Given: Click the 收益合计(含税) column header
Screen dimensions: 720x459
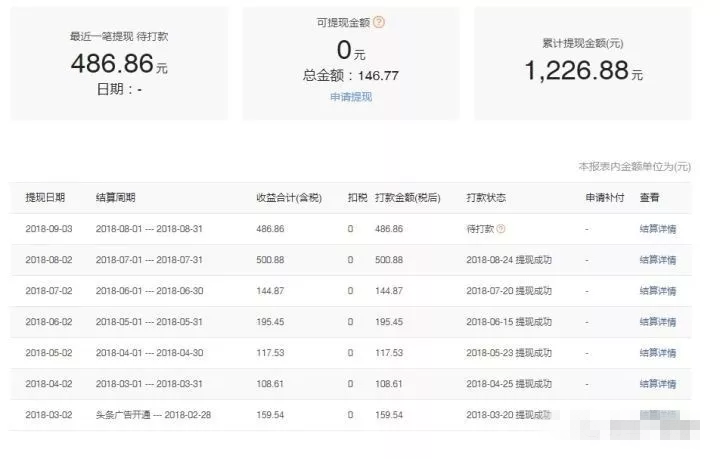Looking at the screenshot, I should [289, 197].
